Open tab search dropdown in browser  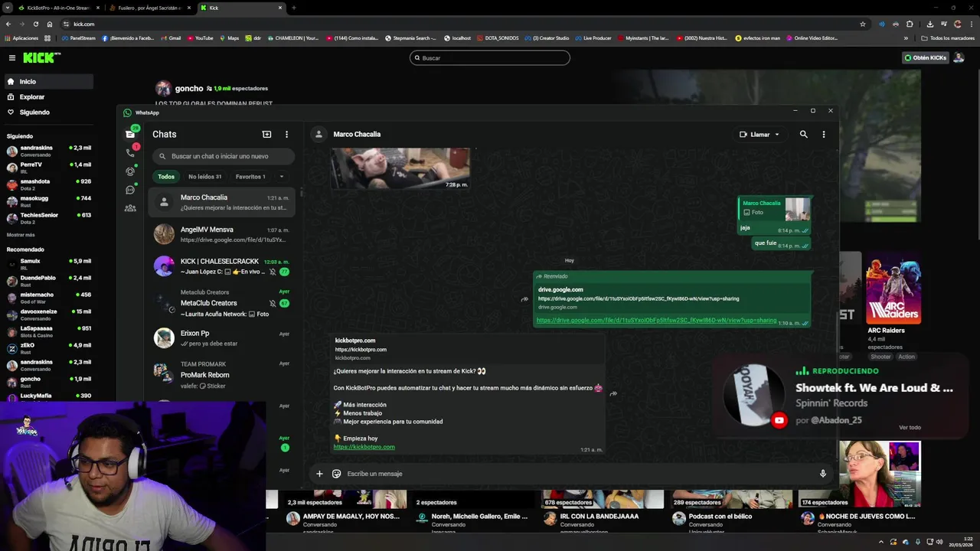click(8, 8)
